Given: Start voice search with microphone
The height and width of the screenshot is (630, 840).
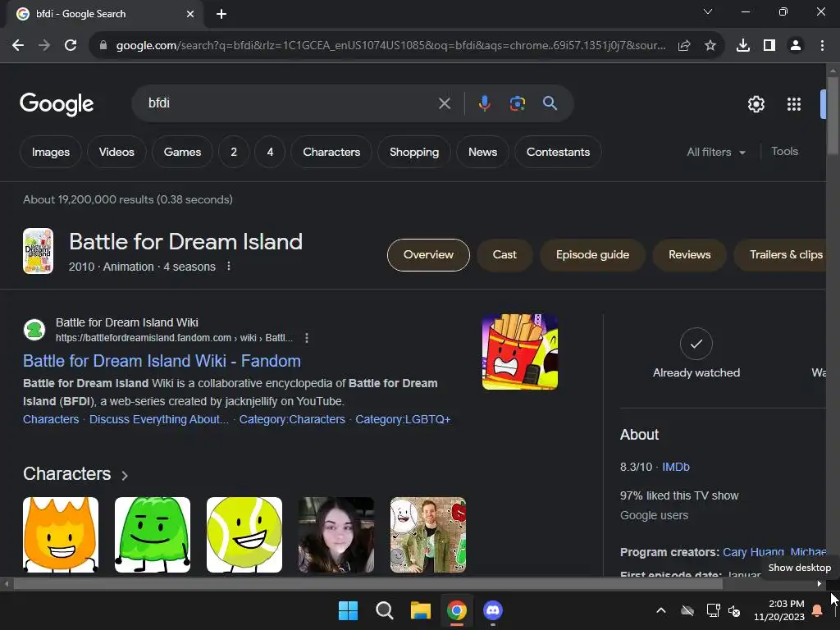Looking at the screenshot, I should pos(484,103).
